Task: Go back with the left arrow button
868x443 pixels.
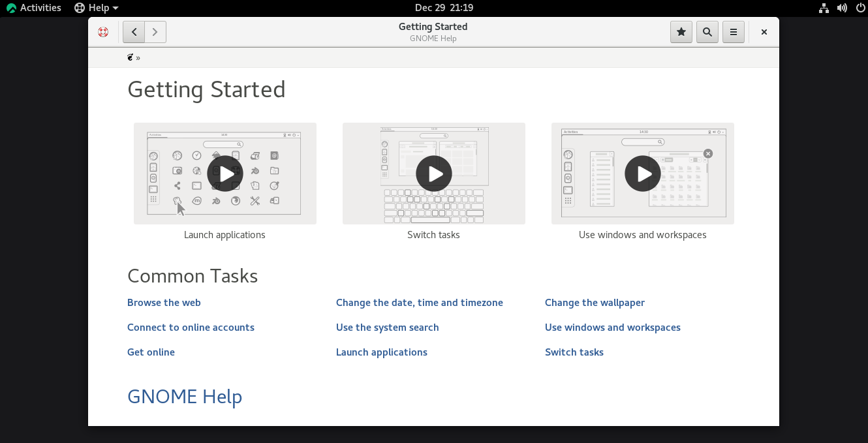Action: (x=134, y=32)
